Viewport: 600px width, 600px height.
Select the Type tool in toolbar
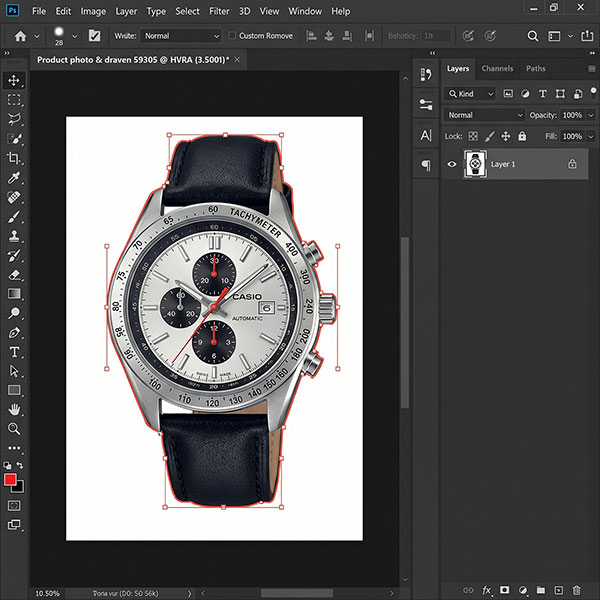tap(14, 352)
